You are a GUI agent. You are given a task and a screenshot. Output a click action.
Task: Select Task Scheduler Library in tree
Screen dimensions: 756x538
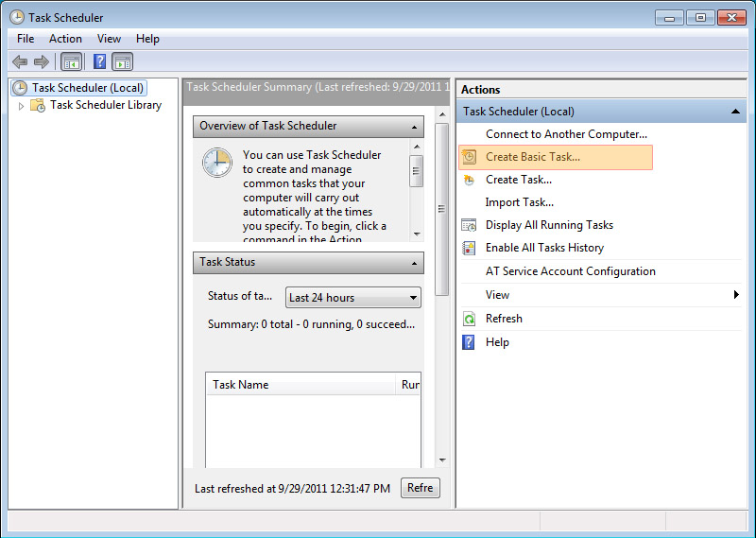click(x=106, y=105)
